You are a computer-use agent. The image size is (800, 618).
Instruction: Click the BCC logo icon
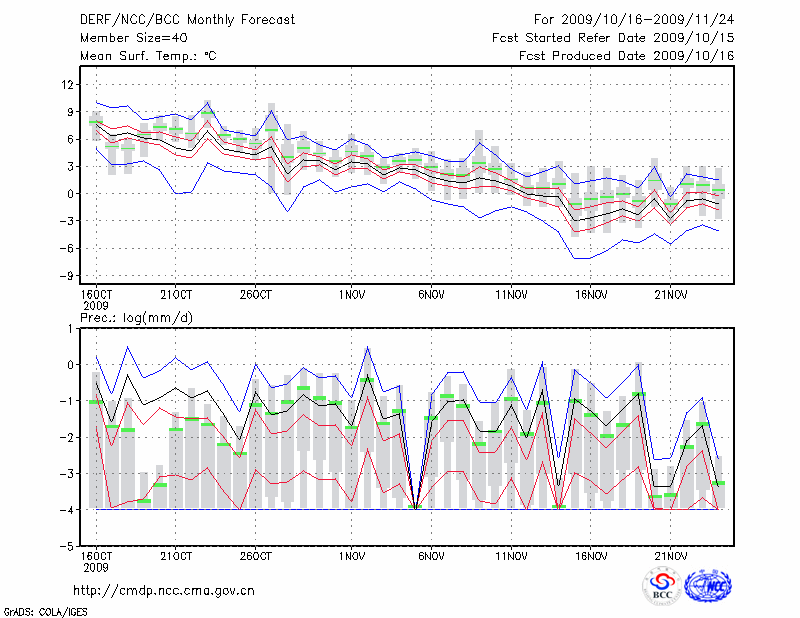[662, 586]
